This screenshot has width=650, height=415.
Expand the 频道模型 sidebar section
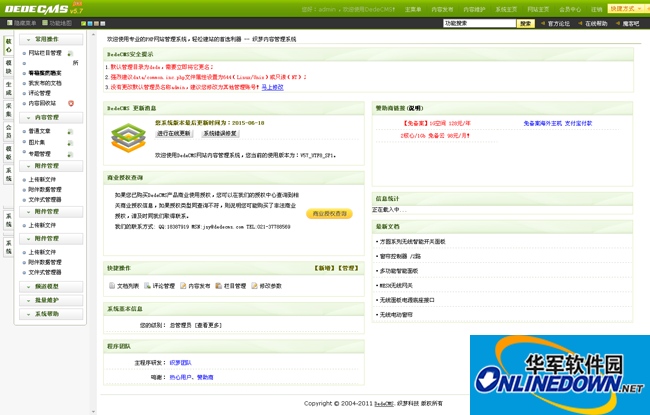click(51, 286)
